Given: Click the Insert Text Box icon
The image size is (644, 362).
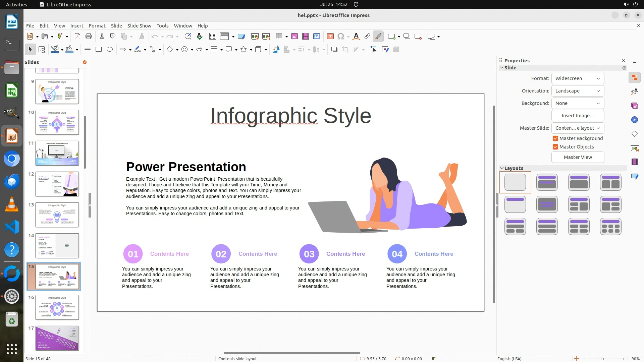Looking at the screenshot, I should coord(330,37).
